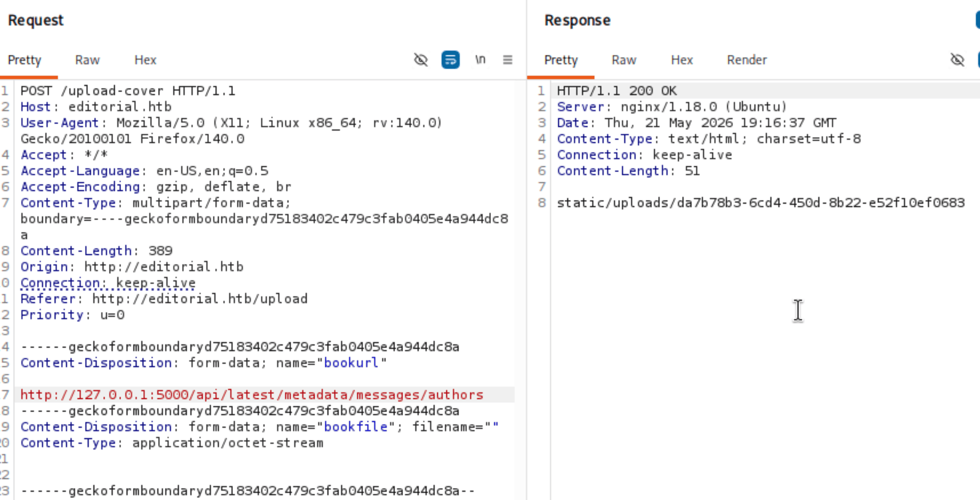Click the response Date header line

tap(697, 123)
